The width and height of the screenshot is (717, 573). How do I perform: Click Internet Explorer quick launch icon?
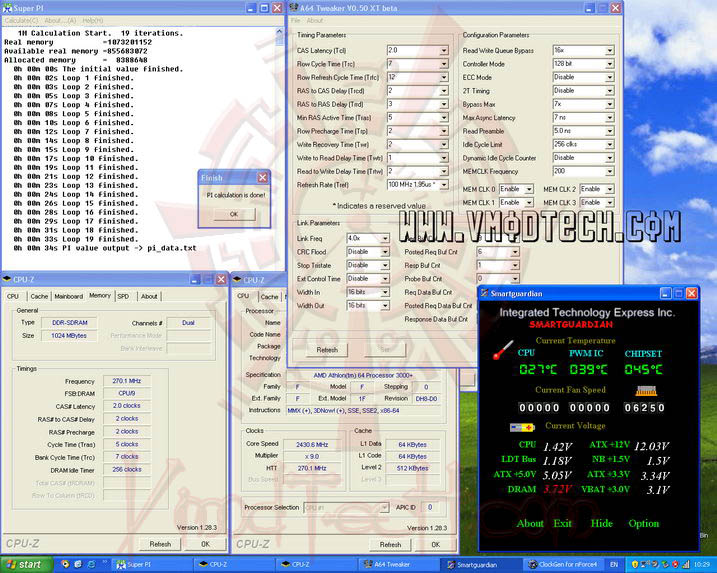pos(91,564)
